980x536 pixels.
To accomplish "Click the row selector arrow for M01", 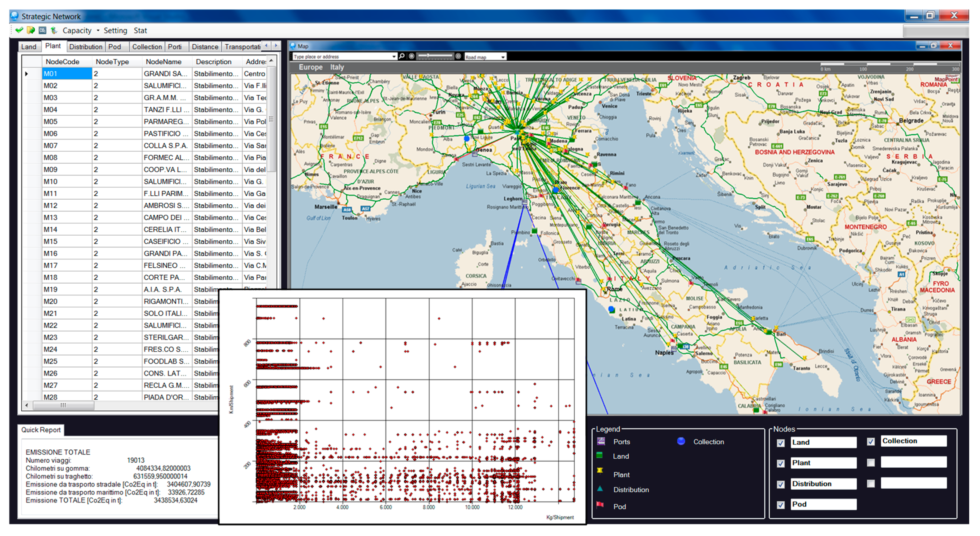I will point(27,73).
